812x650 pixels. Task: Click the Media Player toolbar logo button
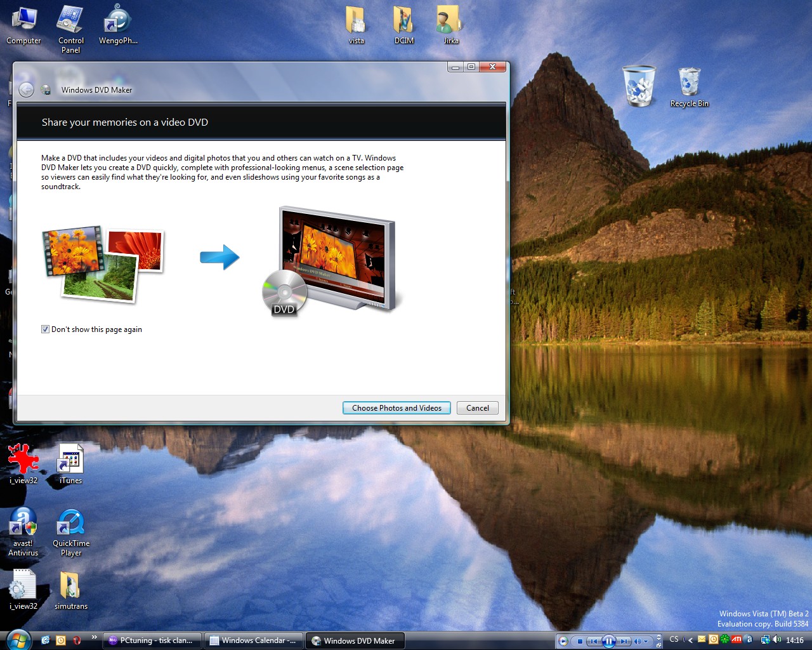pyautogui.click(x=563, y=641)
